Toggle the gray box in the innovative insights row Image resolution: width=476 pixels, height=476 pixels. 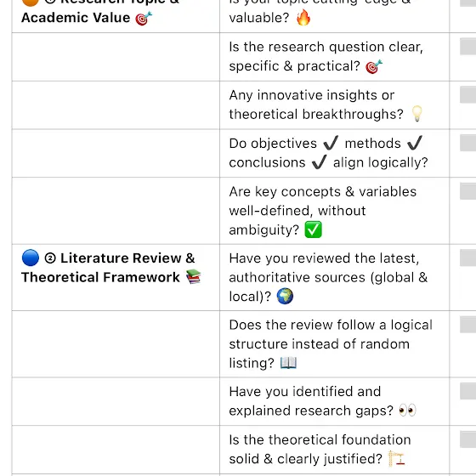pos(467,94)
